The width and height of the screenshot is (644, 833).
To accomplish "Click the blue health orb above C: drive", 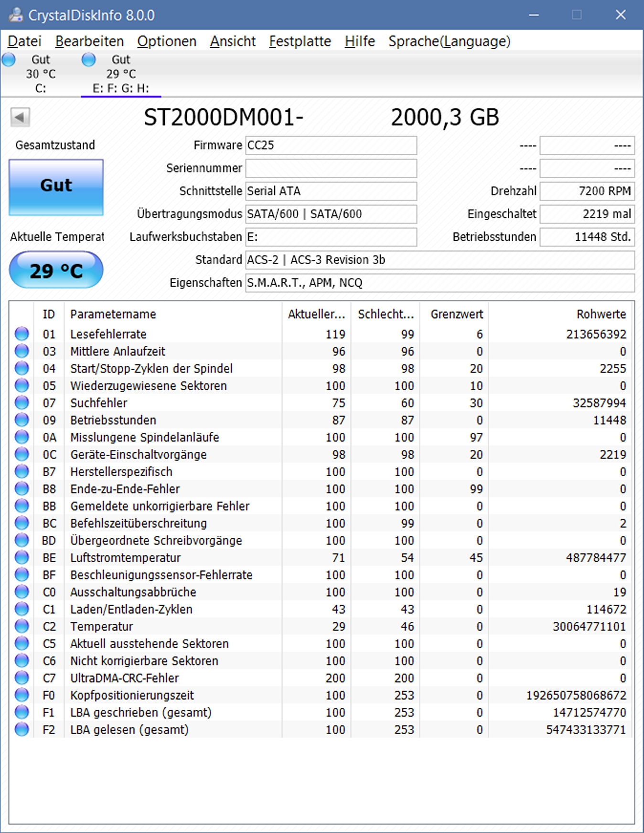I will 9,60.
